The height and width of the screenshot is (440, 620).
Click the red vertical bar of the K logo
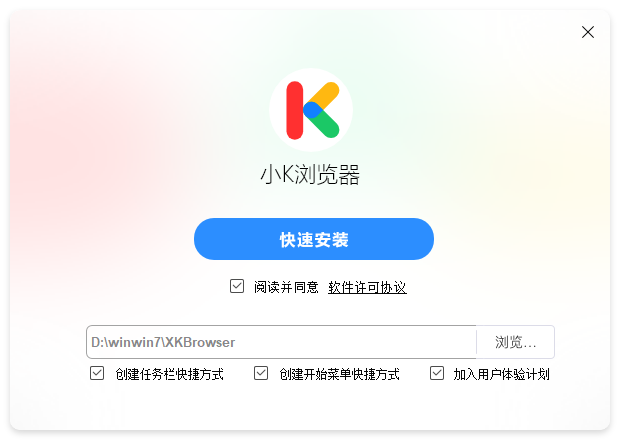tap(295, 110)
